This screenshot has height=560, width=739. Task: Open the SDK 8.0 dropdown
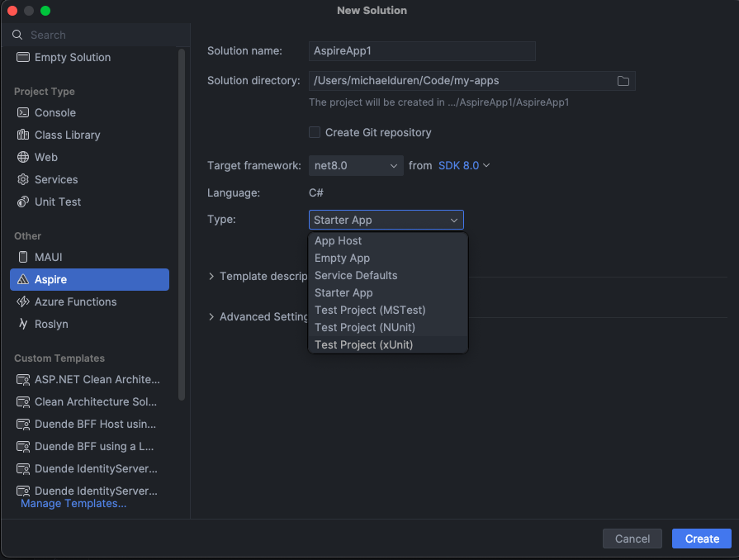tap(463, 165)
